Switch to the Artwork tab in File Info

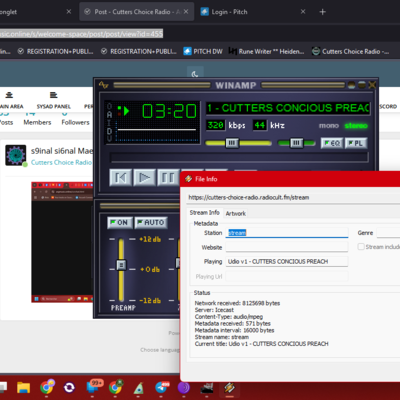point(236,213)
